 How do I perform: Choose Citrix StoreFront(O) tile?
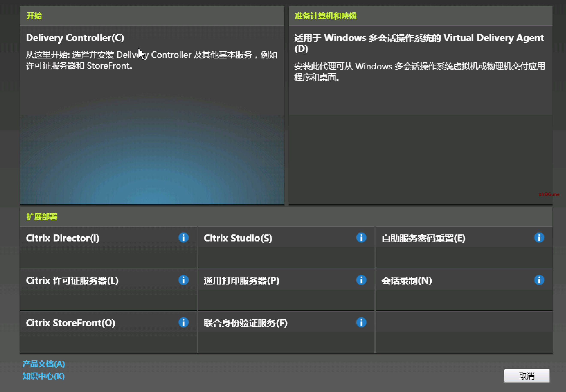coord(70,323)
